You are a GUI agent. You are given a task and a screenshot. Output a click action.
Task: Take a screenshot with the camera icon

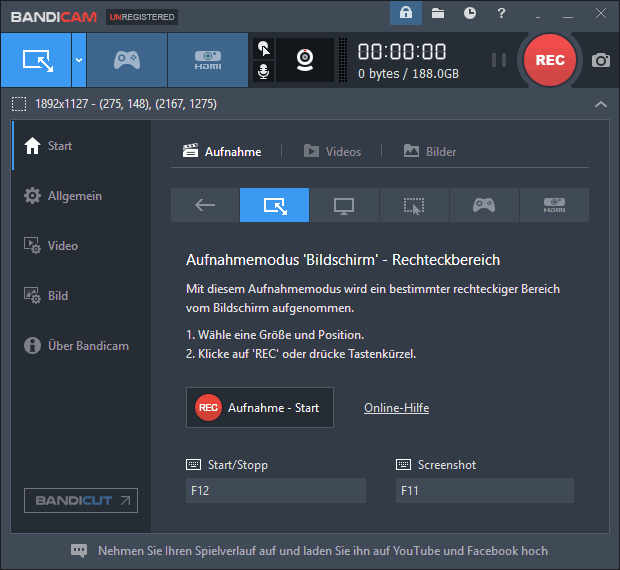pos(601,60)
